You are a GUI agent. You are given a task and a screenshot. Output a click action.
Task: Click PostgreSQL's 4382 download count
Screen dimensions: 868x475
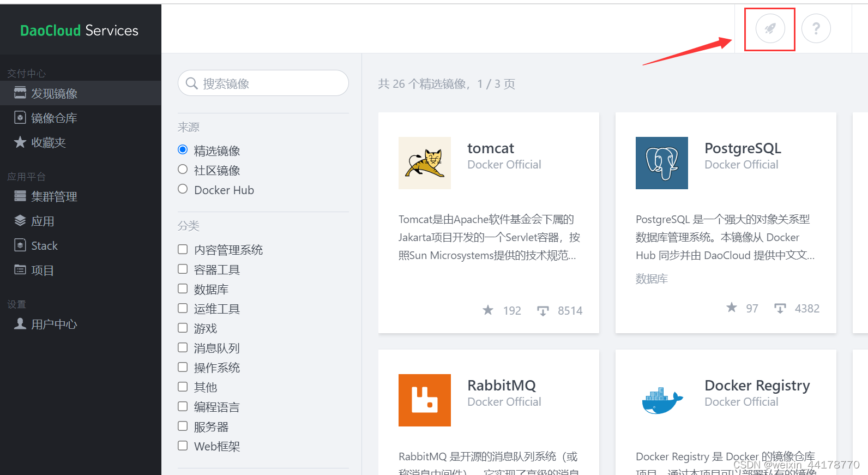[x=807, y=309]
